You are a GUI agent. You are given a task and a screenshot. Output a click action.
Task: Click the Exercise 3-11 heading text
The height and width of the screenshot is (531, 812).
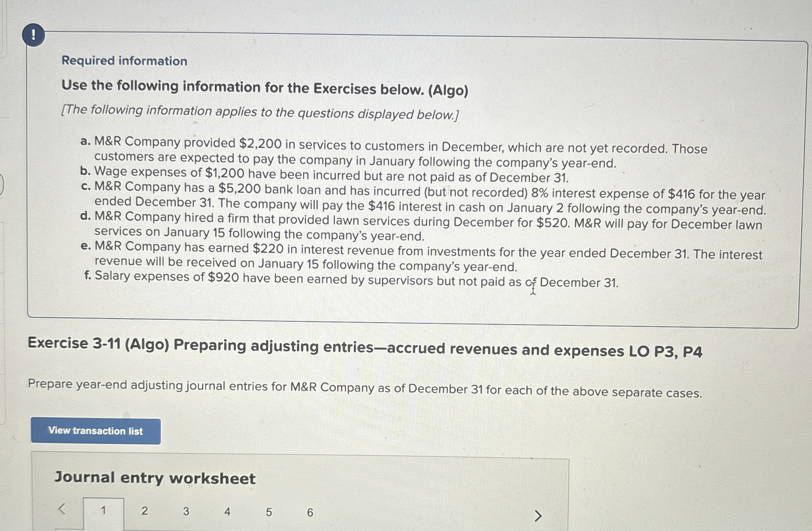coord(364,348)
